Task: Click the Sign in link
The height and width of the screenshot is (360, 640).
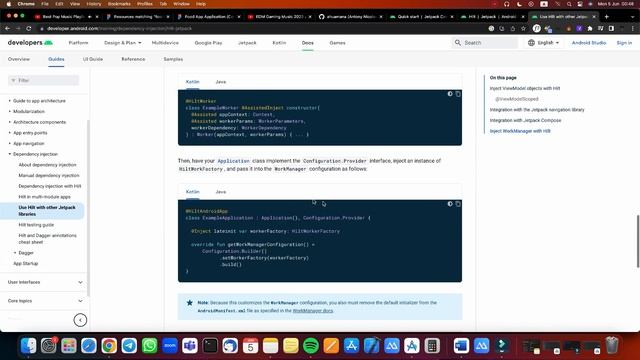Action: [x=624, y=43]
